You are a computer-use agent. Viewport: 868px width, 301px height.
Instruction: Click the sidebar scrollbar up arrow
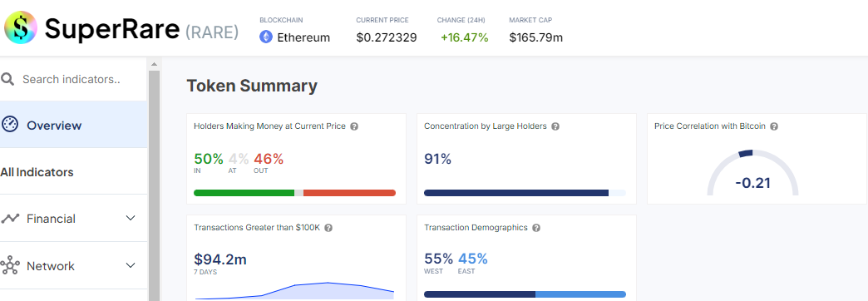155,64
